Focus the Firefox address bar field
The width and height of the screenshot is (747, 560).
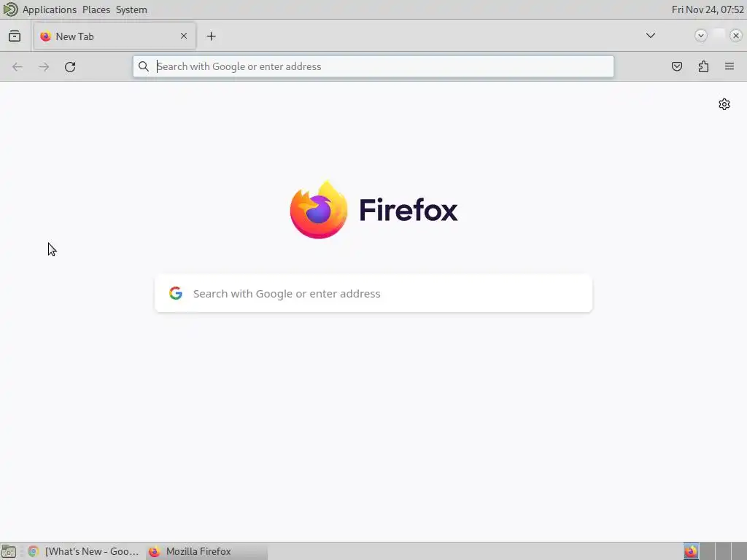coord(373,66)
